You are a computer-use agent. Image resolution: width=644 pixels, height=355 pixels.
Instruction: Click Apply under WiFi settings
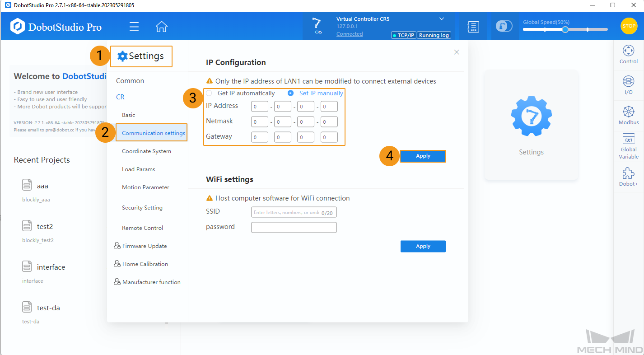(423, 246)
